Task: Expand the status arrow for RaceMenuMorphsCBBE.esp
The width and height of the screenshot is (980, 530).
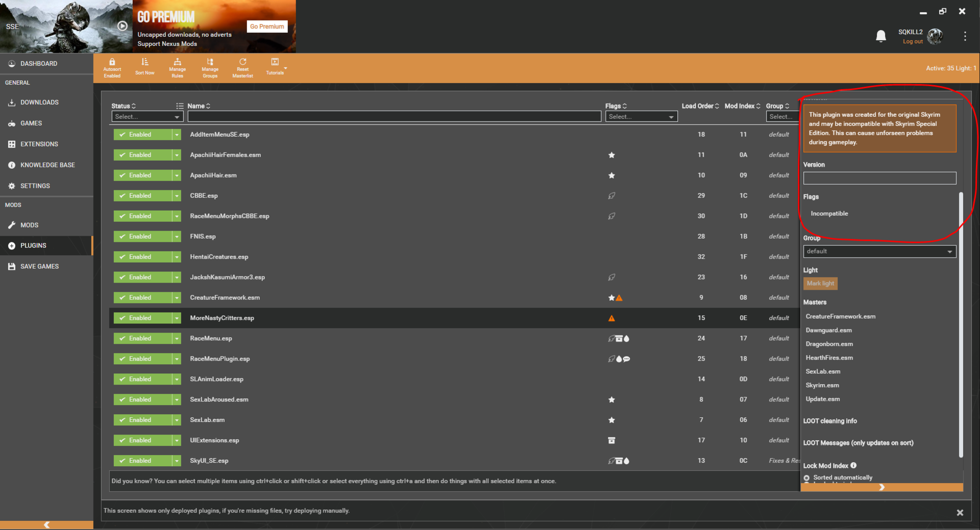Action: click(177, 216)
